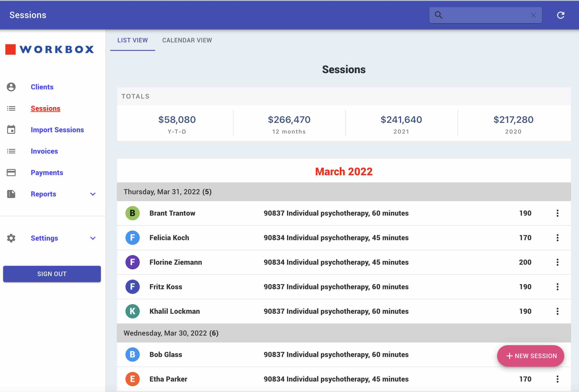Click the Invoices list icon

(x=11, y=151)
